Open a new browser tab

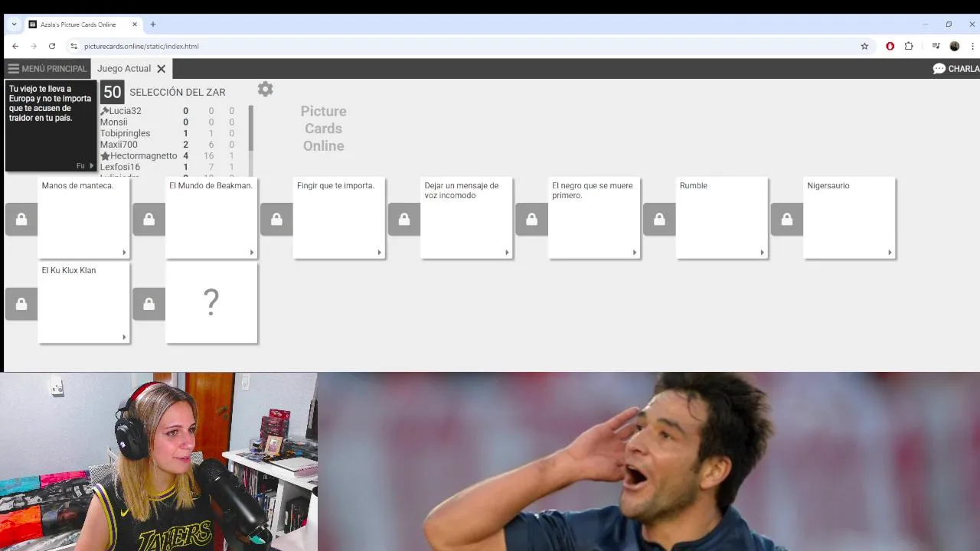tap(153, 24)
